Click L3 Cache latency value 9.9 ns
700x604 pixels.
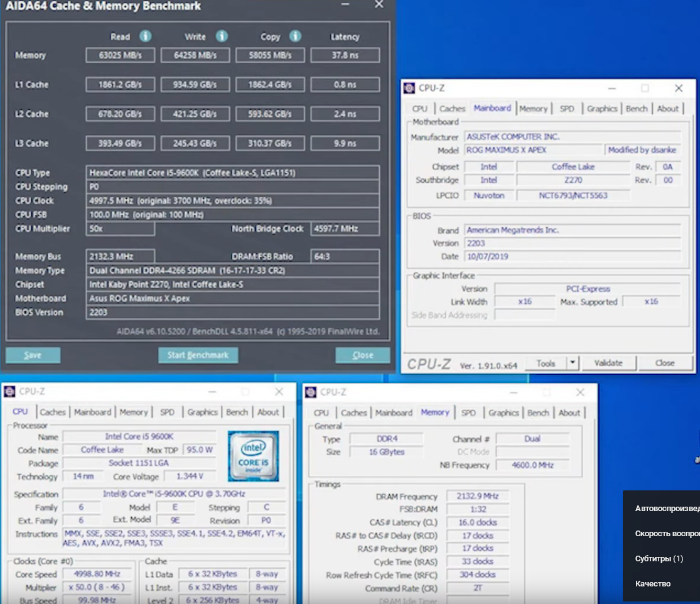coord(345,143)
